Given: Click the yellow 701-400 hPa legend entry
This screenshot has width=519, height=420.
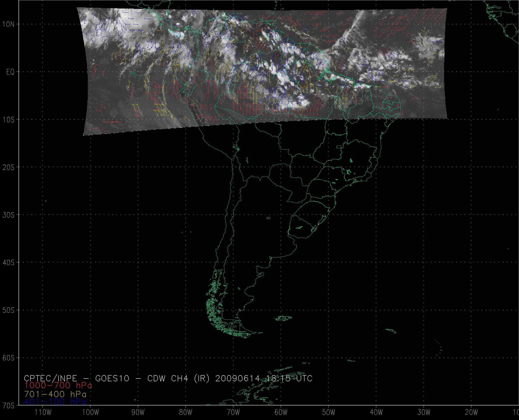Looking at the screenshot, I should coord(55,394).
